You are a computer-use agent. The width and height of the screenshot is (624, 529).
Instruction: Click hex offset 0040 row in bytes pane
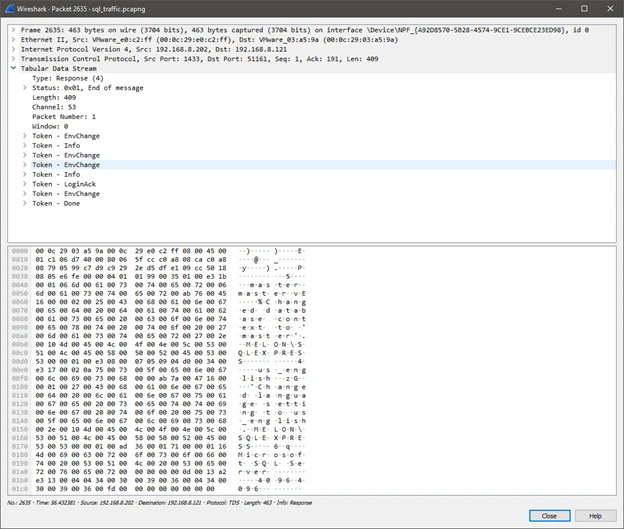coord(20,285)
